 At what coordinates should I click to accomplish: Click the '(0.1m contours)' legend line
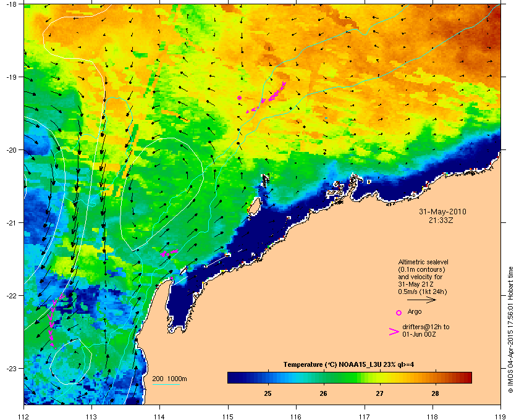click(421, 269)
